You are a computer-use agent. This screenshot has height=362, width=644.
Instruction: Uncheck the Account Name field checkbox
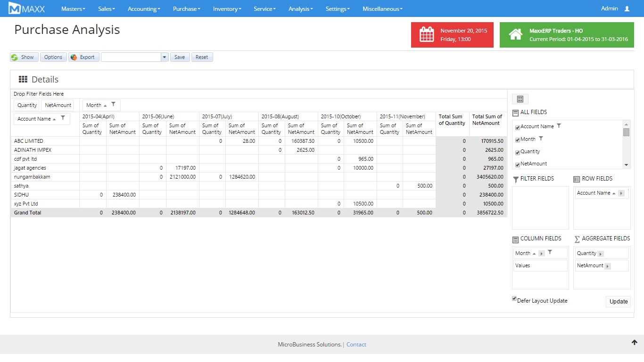[x=518, y=127]
